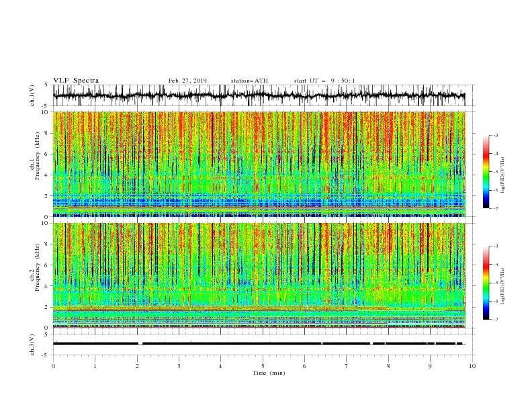
Task: Click time axis tick label "2"
Action: pos(137,366)
